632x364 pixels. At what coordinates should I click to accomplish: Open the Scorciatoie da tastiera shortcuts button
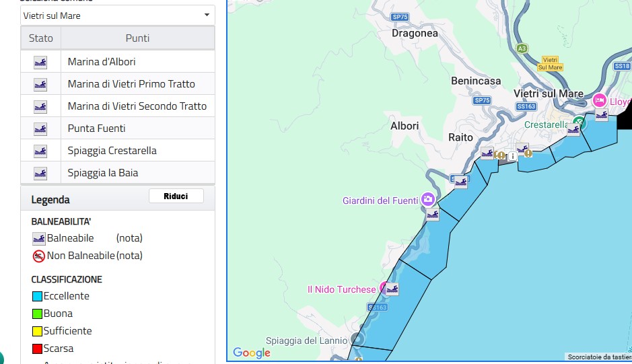point(599,357)
